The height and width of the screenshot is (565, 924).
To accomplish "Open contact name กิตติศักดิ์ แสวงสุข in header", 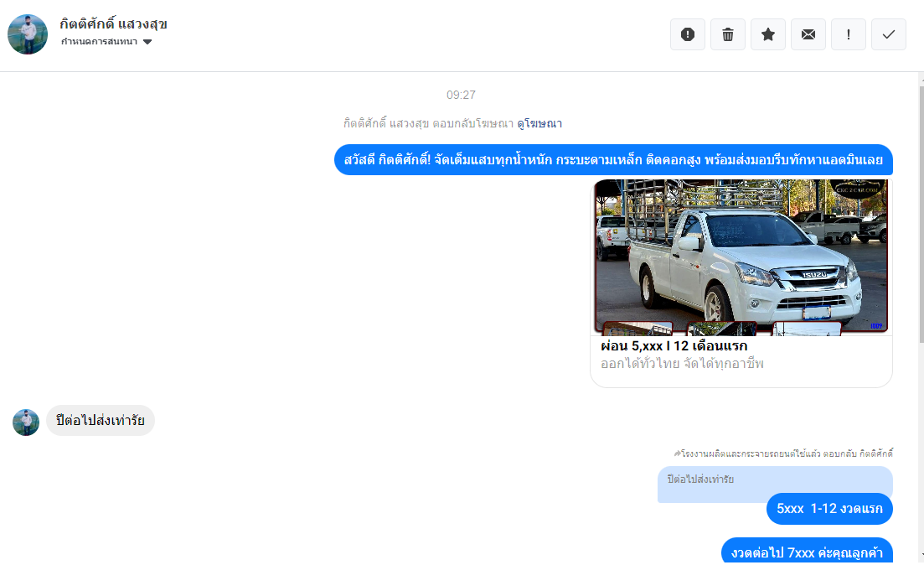I will [x=113, y=23].
